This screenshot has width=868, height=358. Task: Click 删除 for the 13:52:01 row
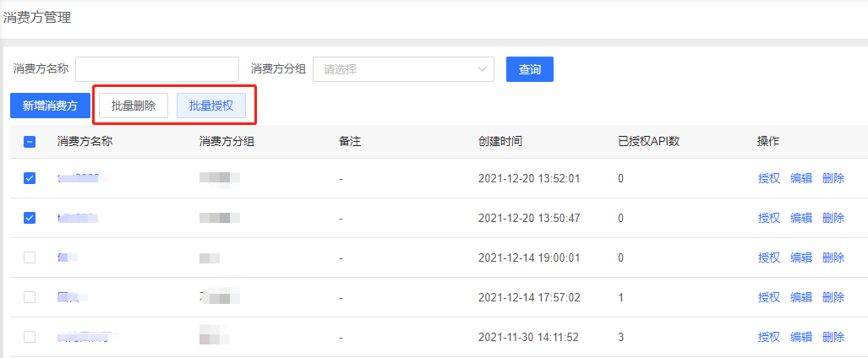coord(833,178)
